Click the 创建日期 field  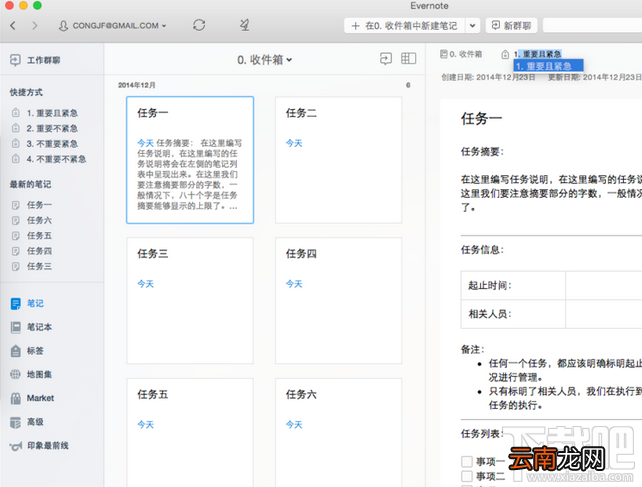click(x=488, y=77)
